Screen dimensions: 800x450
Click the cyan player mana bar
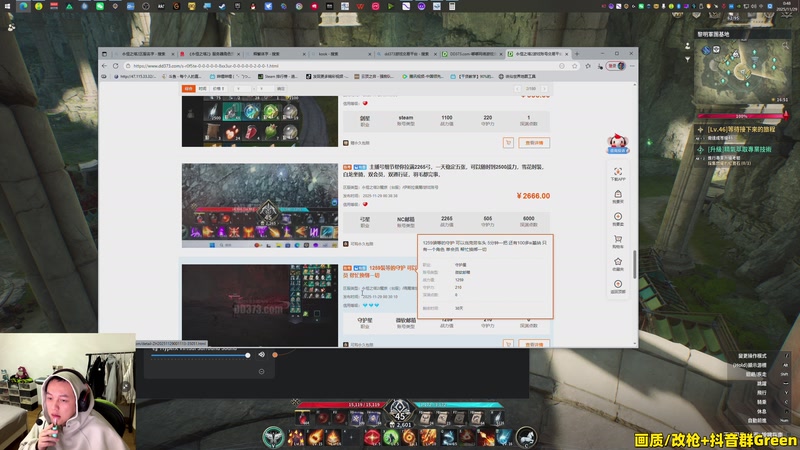pos(457,405)
